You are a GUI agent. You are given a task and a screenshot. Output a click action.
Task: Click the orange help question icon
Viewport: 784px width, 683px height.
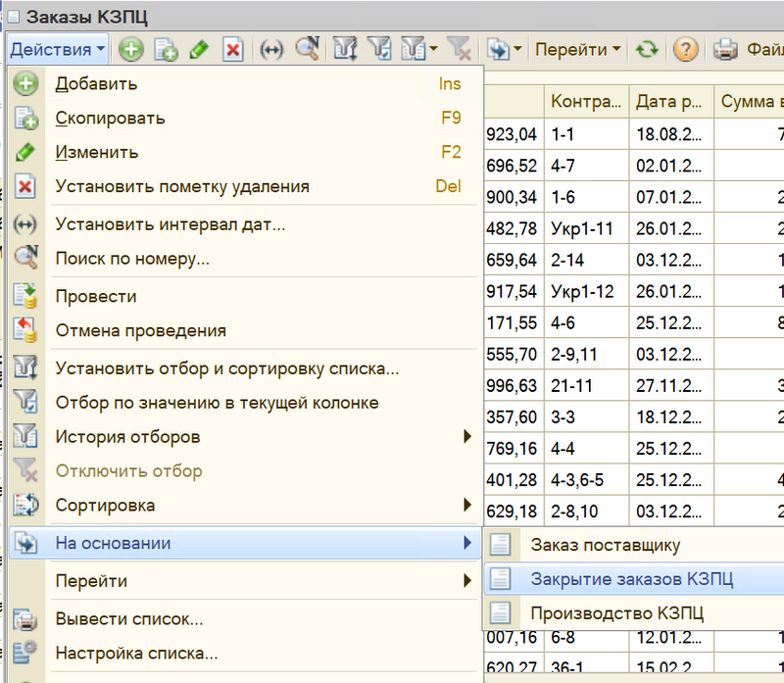[x=685, y=50]
